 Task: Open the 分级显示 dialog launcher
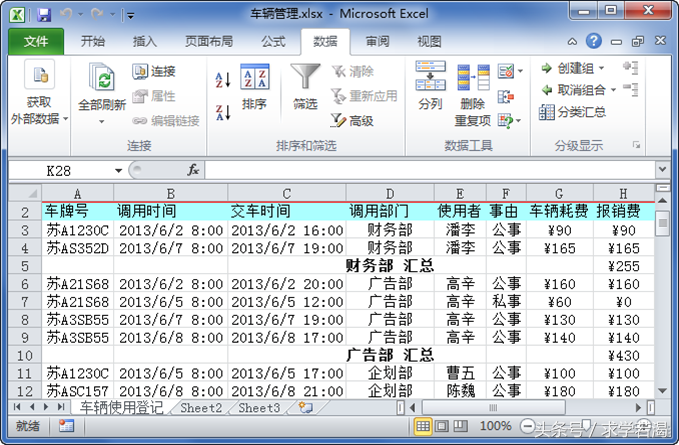pos(637,145)
